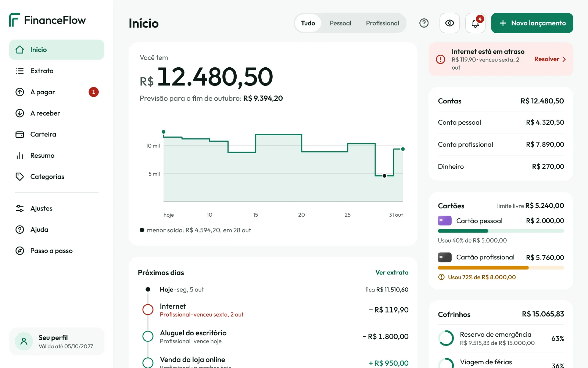
Task: Switch to the Pessoal filter
Action: (340, 23)
